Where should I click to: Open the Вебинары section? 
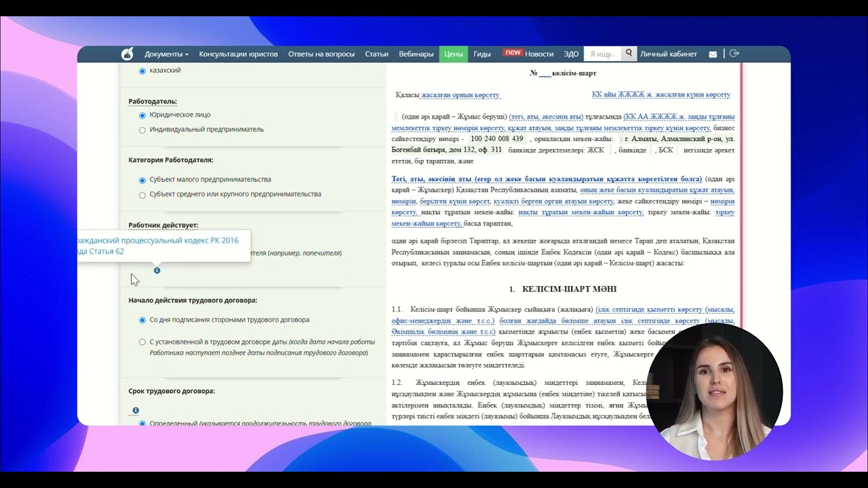pyautogui.click(x=416, y=54)
